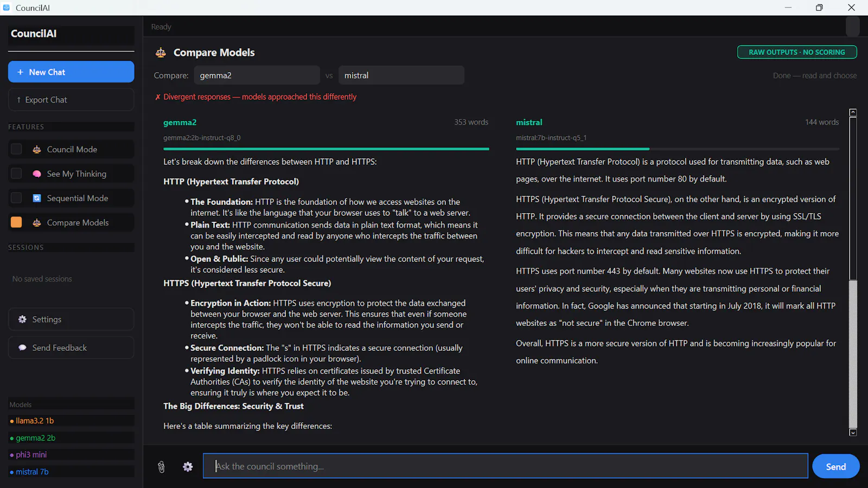This screenshot has height=488, width=868.
Task: Click the See My Thinking brain icon
Action: pyautogui.click(x=37, y=174)
